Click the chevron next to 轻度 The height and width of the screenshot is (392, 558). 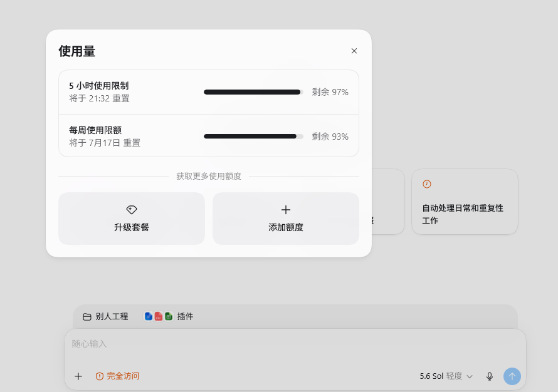coord(470,377)
